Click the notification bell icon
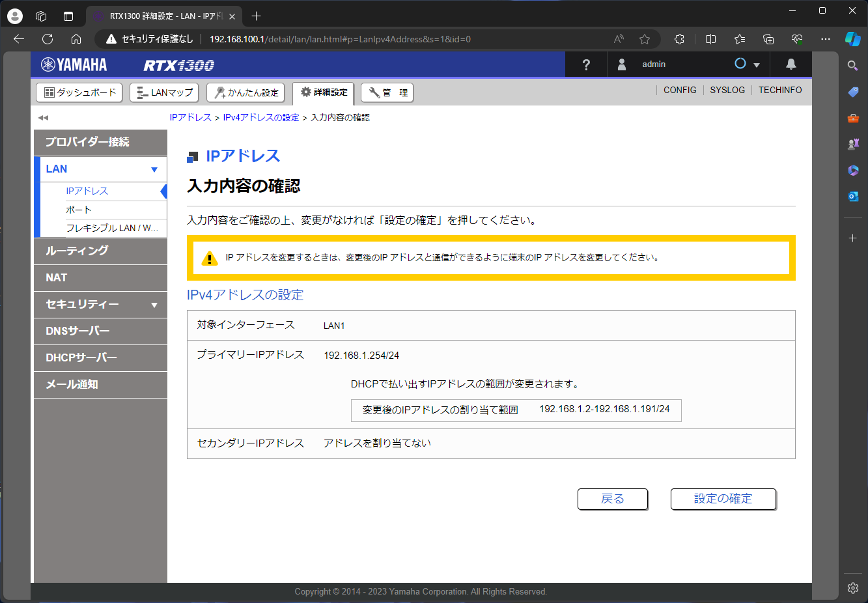 point(791,64)
